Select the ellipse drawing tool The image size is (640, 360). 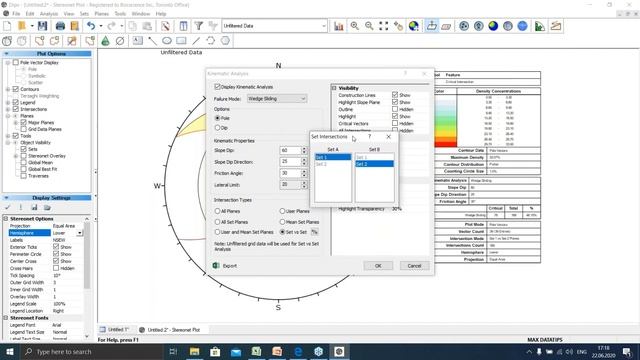click(x=167, y=41)
